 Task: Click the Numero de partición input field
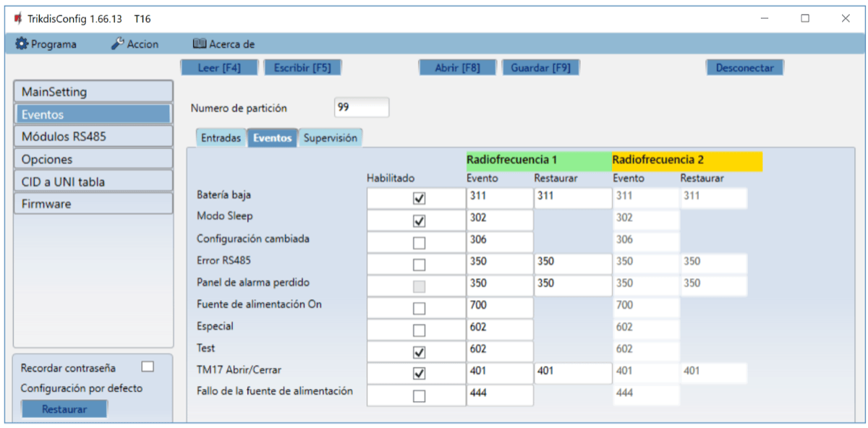[x=362, y=108]
